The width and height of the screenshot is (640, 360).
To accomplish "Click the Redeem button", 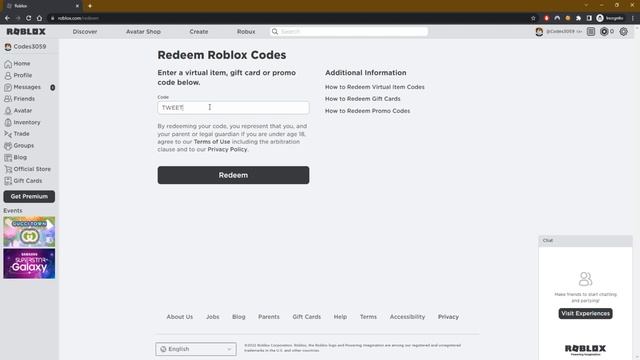I will (x=233, y=175).
